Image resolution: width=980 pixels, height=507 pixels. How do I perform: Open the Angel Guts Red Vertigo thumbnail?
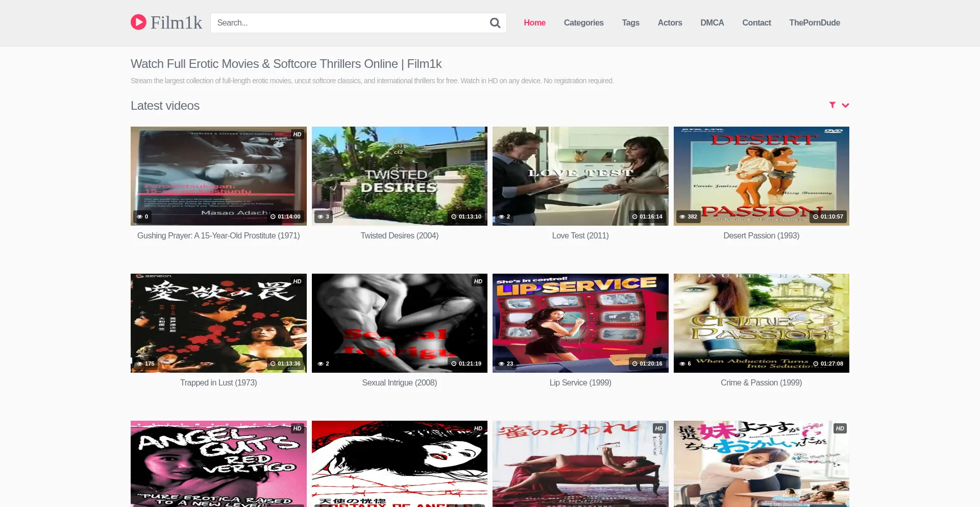218,464
